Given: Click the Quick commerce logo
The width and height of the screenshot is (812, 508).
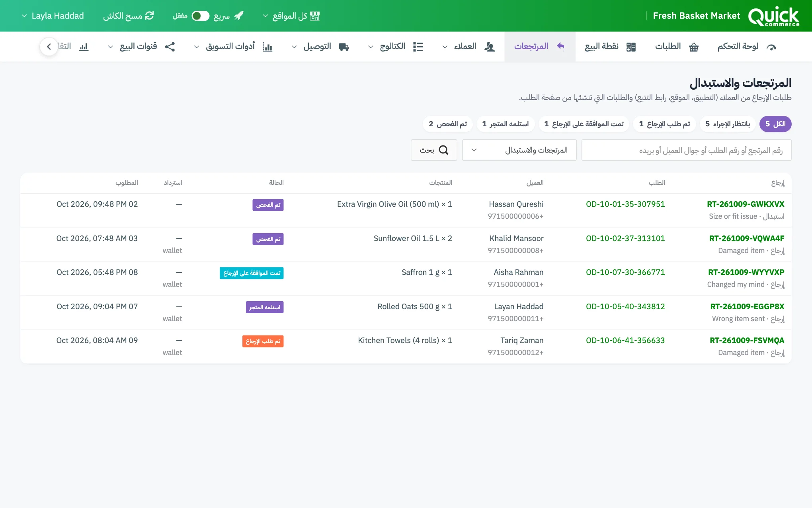Looking at the screenshot, I should (x=774, y=16).
